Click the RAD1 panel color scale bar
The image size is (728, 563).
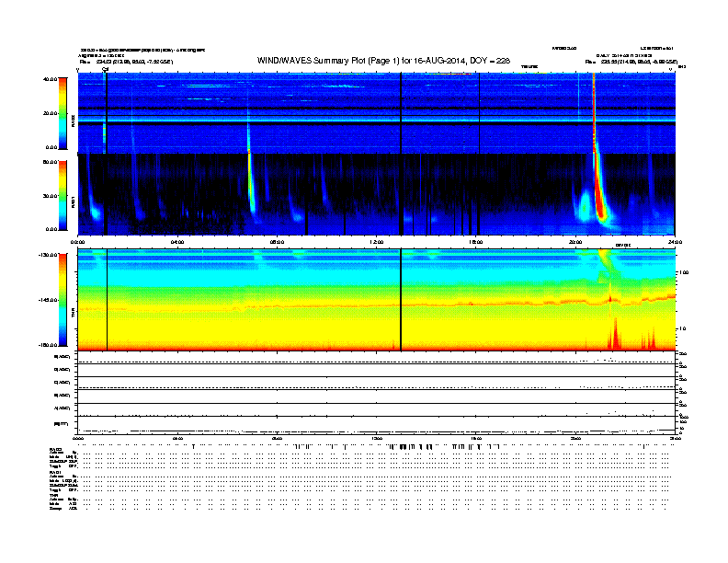click(x=63, y=196)
